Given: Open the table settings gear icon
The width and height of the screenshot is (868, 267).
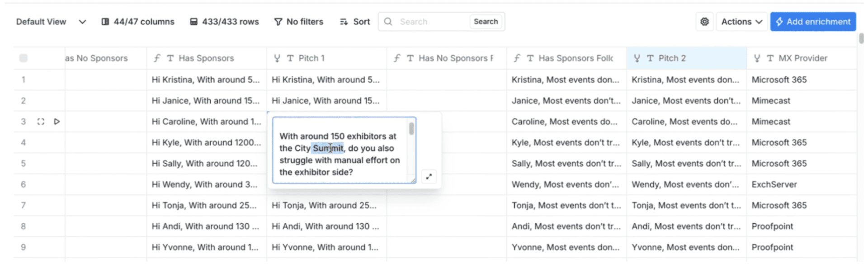Looking at the screenshot, I should coord(704,22).
